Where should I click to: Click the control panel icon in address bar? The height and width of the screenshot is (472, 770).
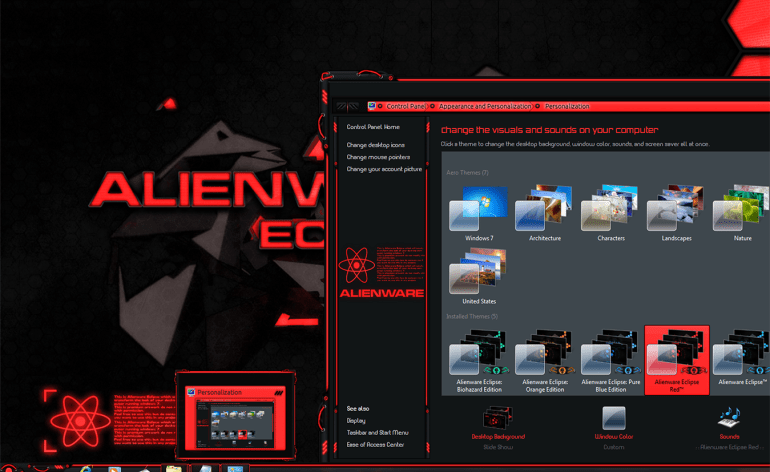[x=372, y=106]
